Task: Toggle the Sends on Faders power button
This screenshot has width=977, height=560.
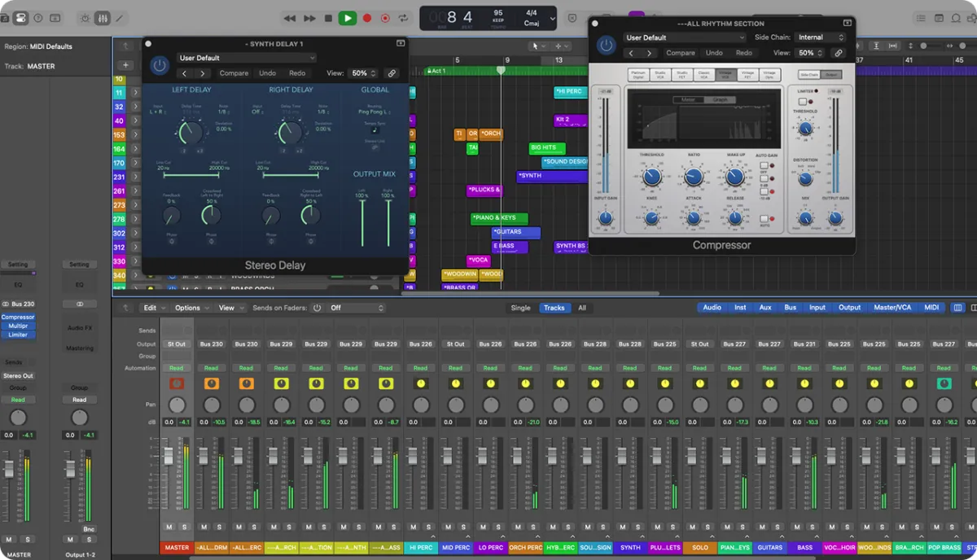Action: (x=317, y=308)
